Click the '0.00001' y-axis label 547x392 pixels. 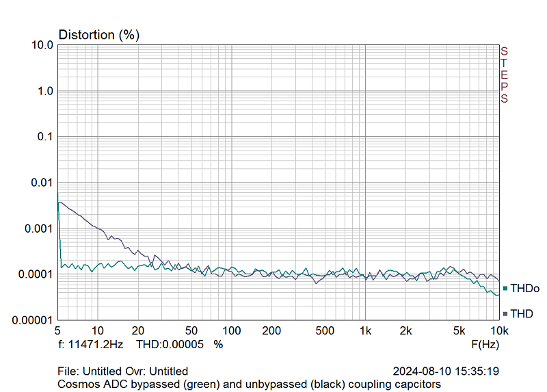tap(32, 320)
